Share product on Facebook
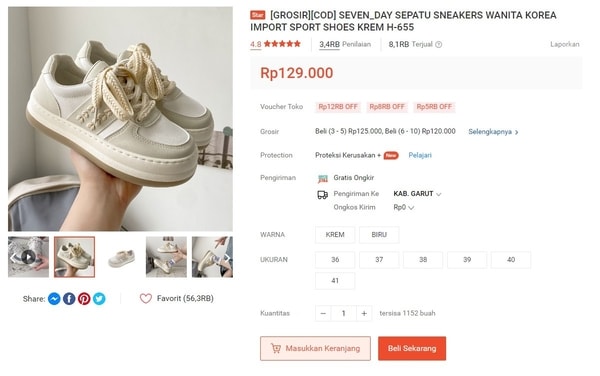The width and height of the screenshot is (600, 376). pyautogui.click(x=69, y=299)
